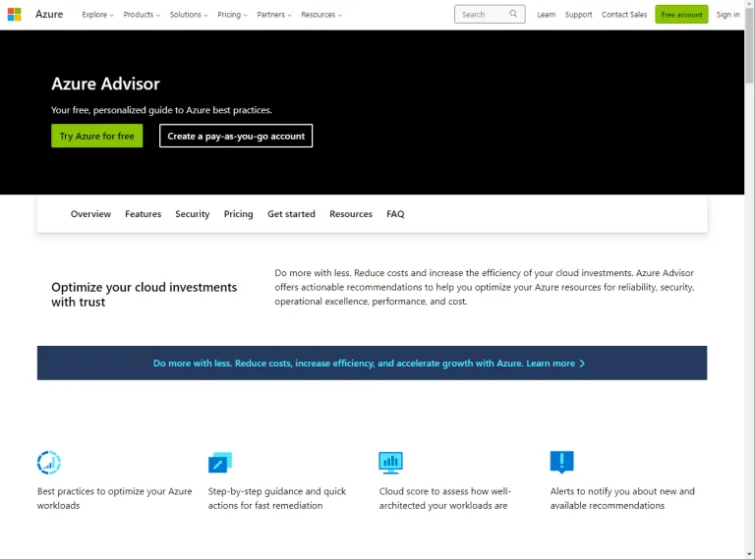755x560 pixels.
Task: Select the Resources tab in section nav
Action: point(351,214)
